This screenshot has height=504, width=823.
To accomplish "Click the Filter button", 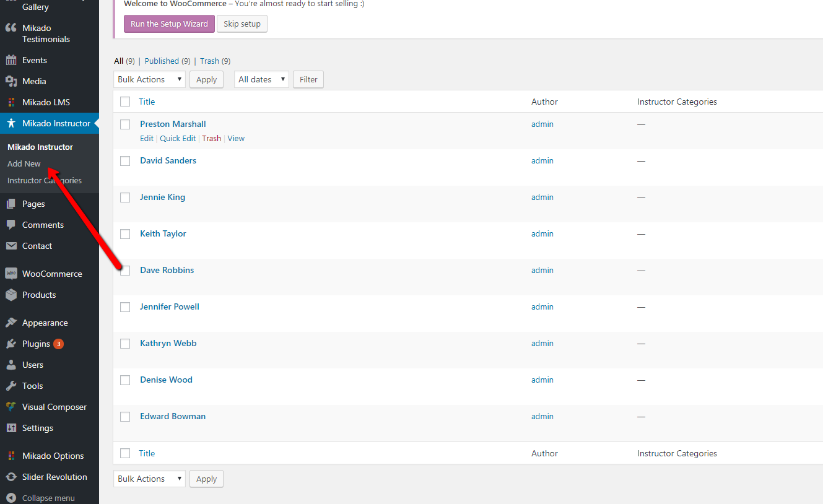I will click(308, 79).
